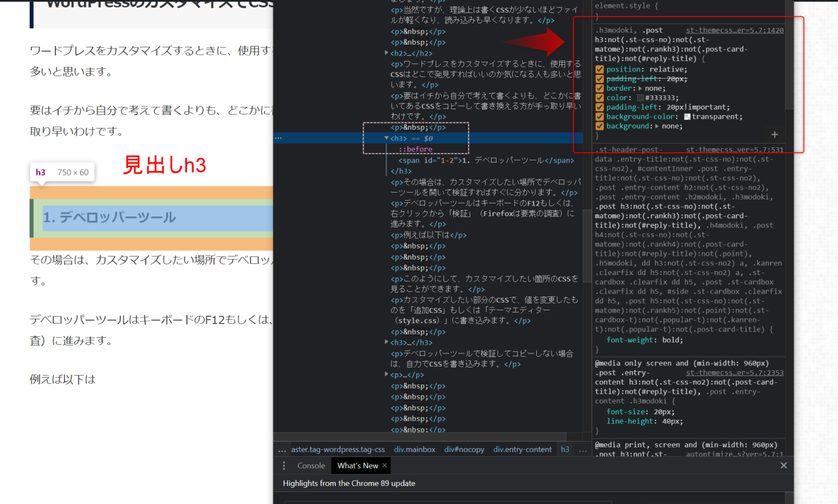
Task: Expand the h2 element node in the Elements panel
Action: pos(386,53)
